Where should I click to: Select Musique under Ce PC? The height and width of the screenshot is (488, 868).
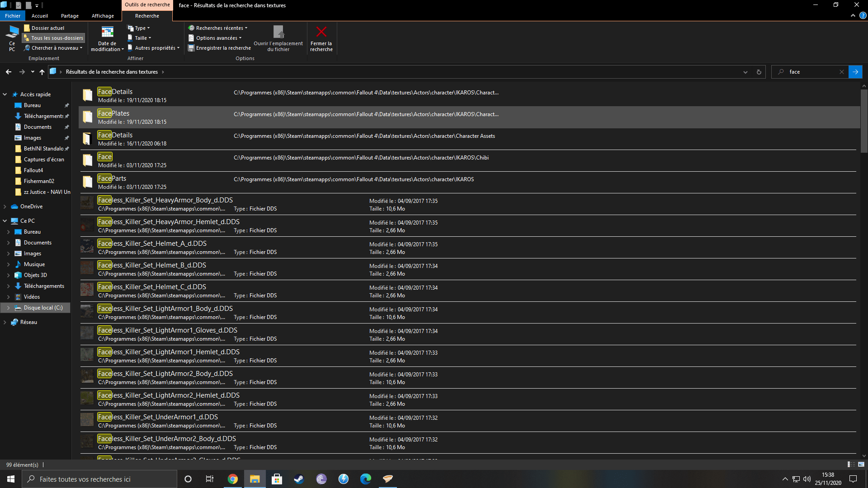coord(34,264)
